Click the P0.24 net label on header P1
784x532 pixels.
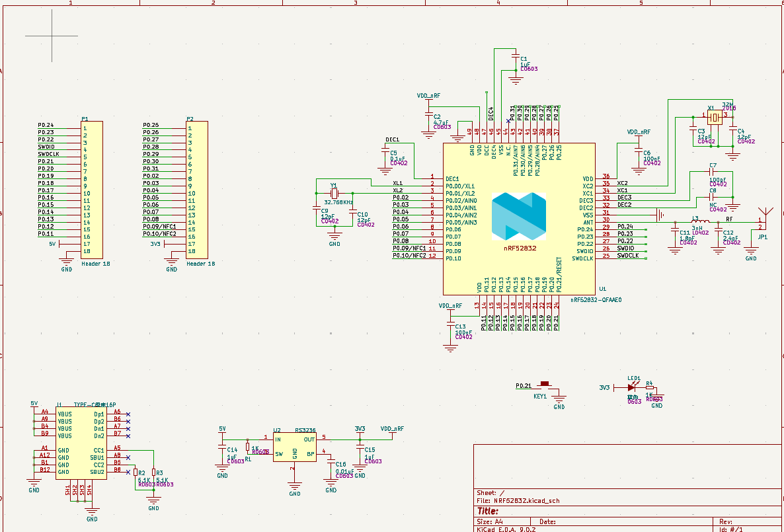click(46, 125)
